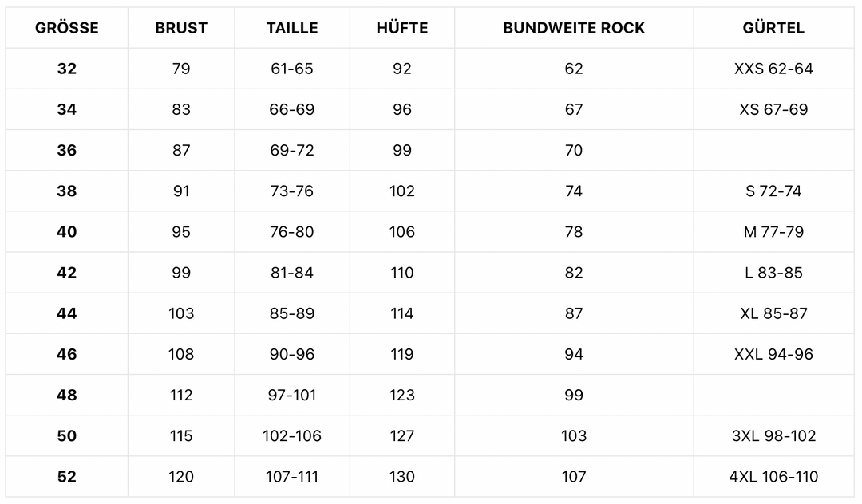
Task: Click belt size XXS 62-64 cell
Action: coord(773,69)
